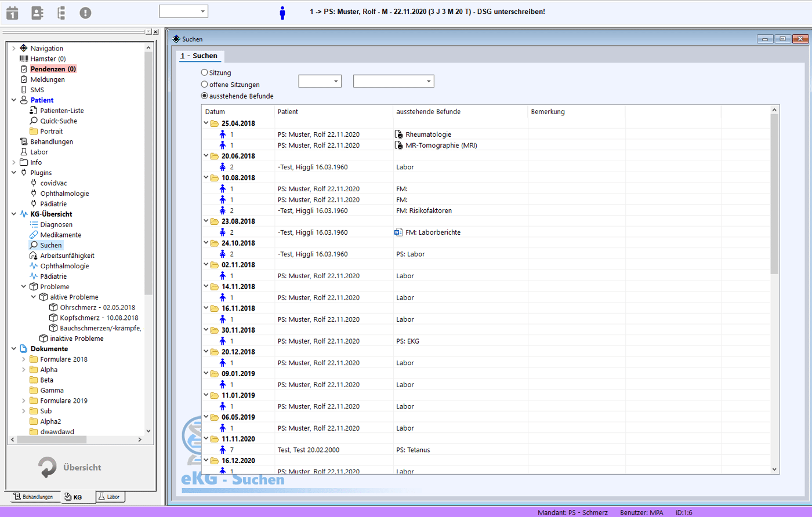812x517 pixels.
Task: Click the tree-structure icon in top toolbar
Action: click(x=61, y=12)
